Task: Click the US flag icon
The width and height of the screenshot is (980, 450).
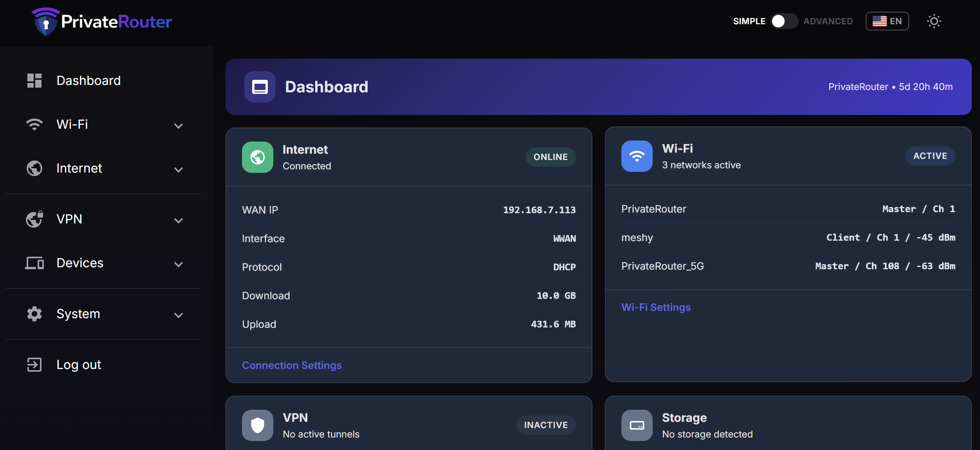Action: [x=880, y=21]
